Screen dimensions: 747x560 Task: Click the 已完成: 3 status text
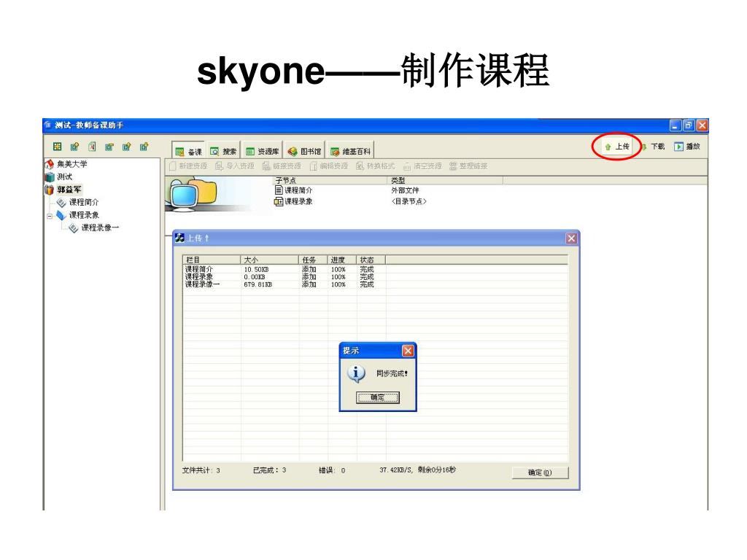(x=270, y=470)
